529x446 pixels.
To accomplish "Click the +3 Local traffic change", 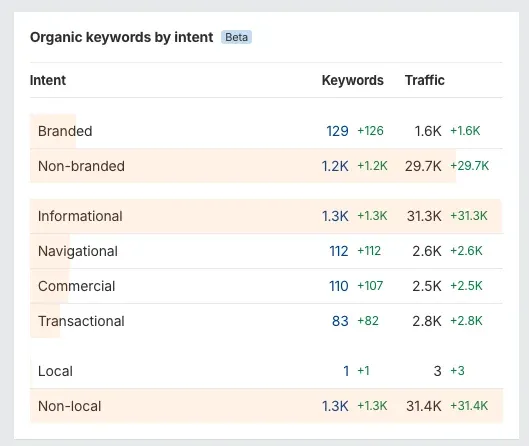I will [457, 371].
